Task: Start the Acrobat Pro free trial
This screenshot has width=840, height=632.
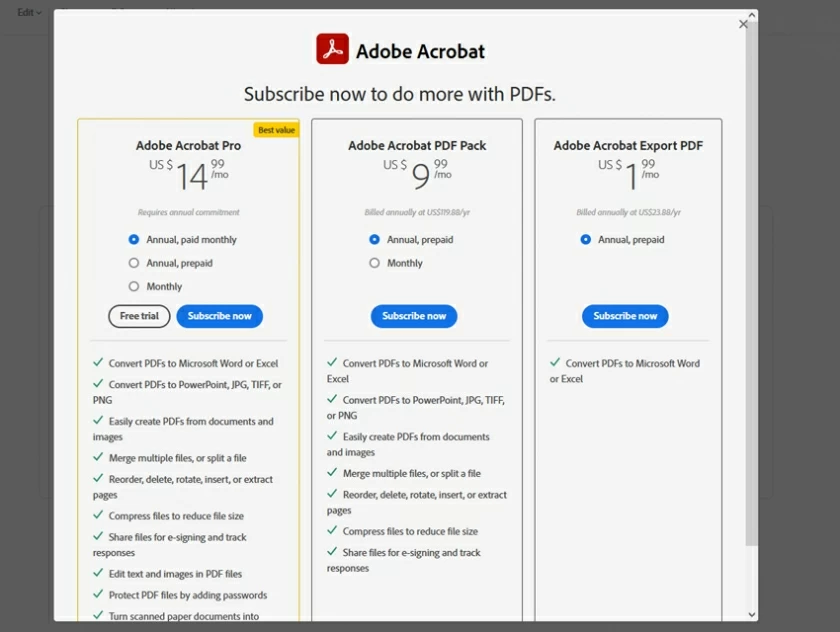Action: (x=138, y=316)
